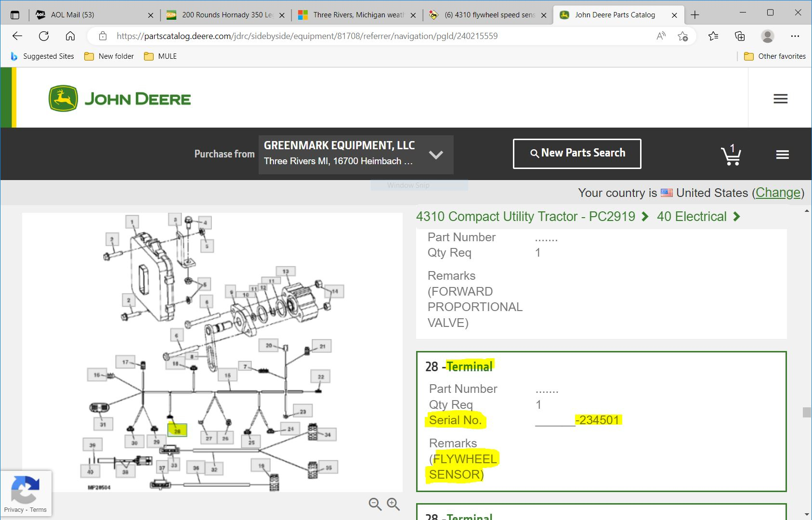Viewport: 812px width, 520px height.
Task: Expand the Greenmark Equipment dealer dropdown
Action: pyautogui.click(x=436, y=155)
